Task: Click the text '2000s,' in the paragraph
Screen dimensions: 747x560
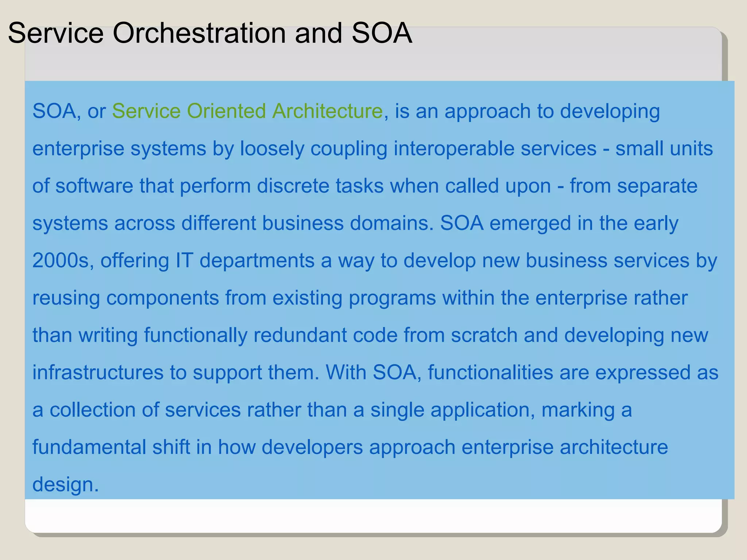Action: click(63, 260)
